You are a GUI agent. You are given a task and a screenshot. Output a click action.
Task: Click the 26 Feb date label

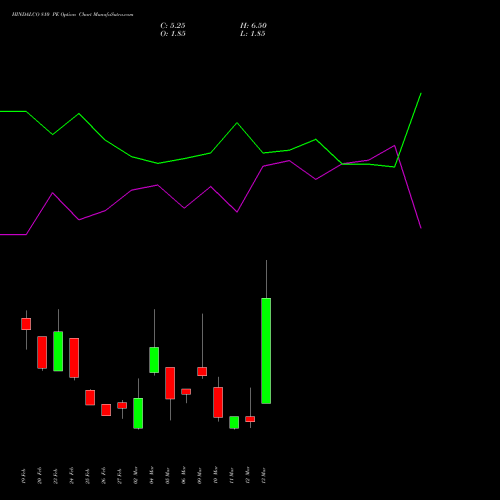[104, 476]
